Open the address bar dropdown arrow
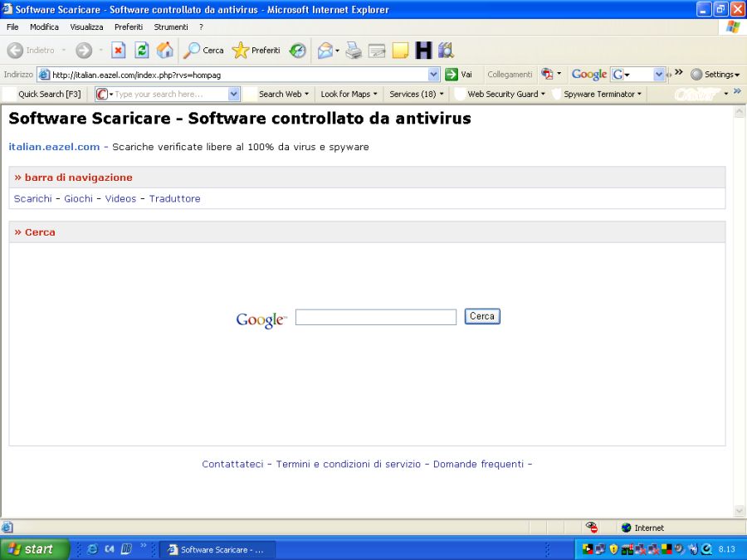 click(x=433, y=75)
